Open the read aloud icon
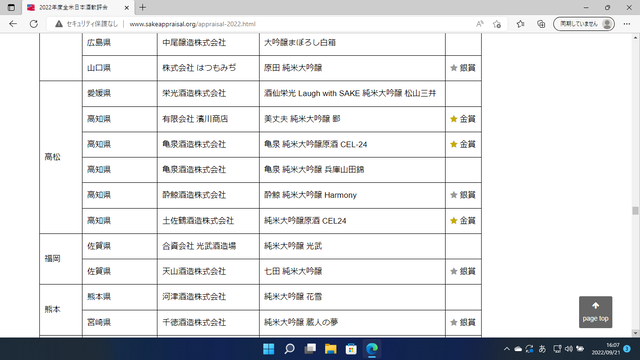Viewport: 640px width, 360px height. pos(480,24)
